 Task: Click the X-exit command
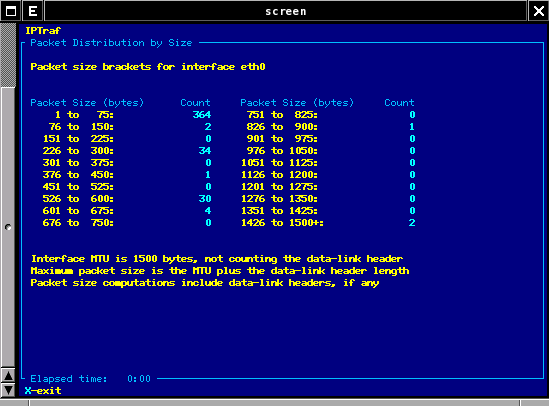[x=43, y=391]
